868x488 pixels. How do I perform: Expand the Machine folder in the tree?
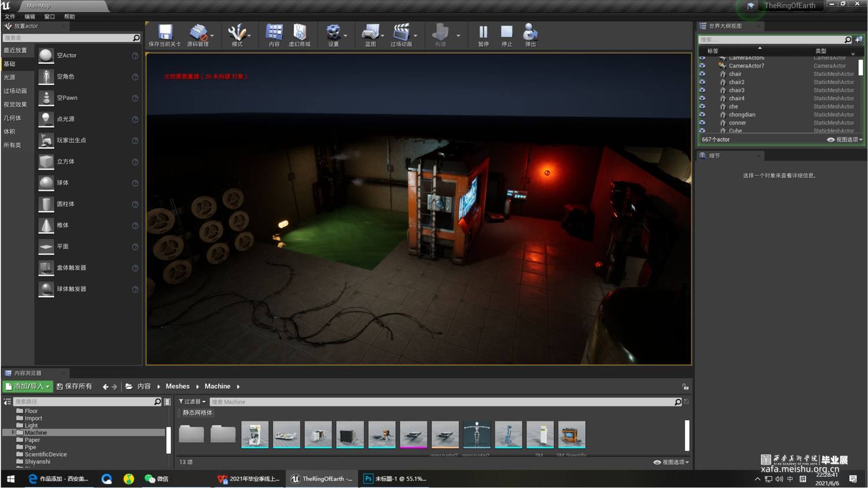click(x=13, y=432)
